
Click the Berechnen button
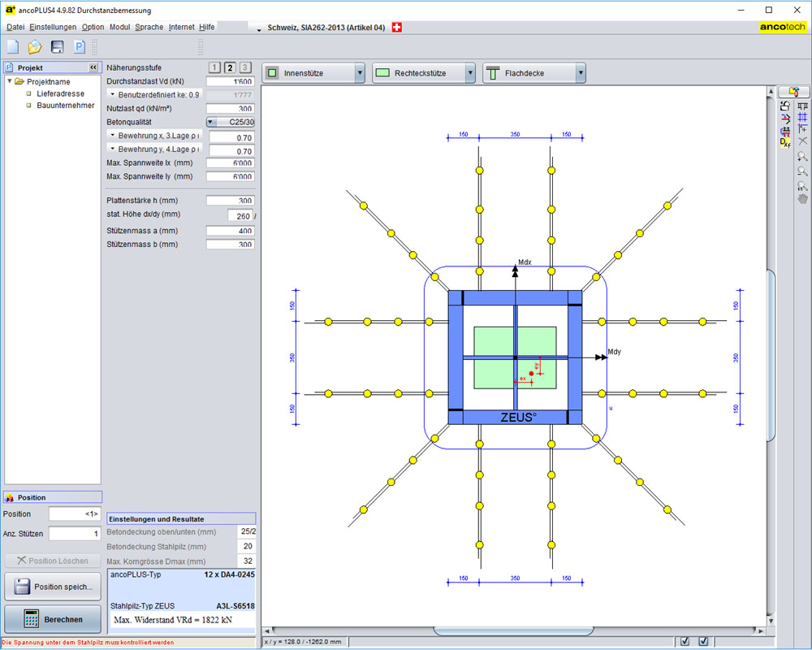click(53, 619)
